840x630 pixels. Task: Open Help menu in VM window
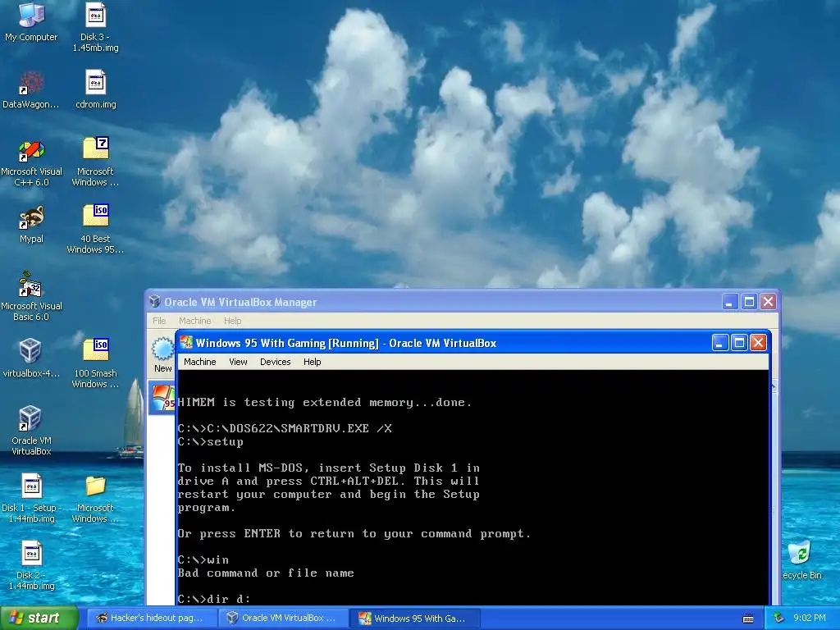(x=312, y=362)
